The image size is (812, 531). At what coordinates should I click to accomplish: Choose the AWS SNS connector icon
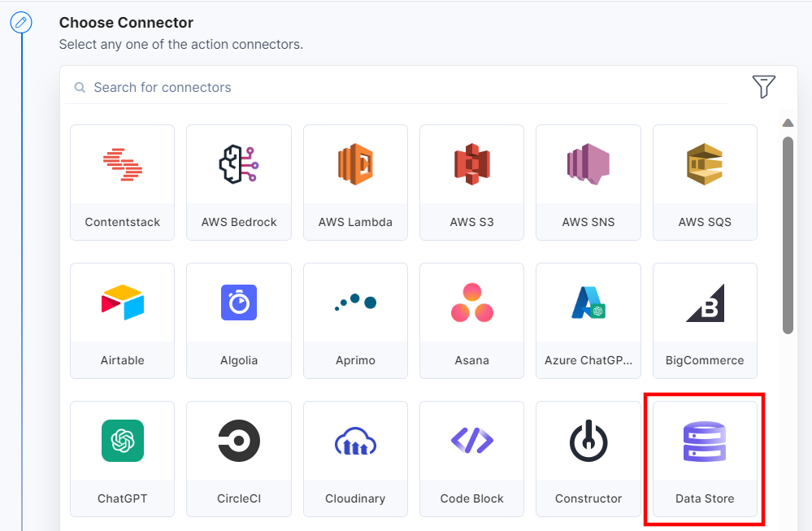[x=588, y=164]
